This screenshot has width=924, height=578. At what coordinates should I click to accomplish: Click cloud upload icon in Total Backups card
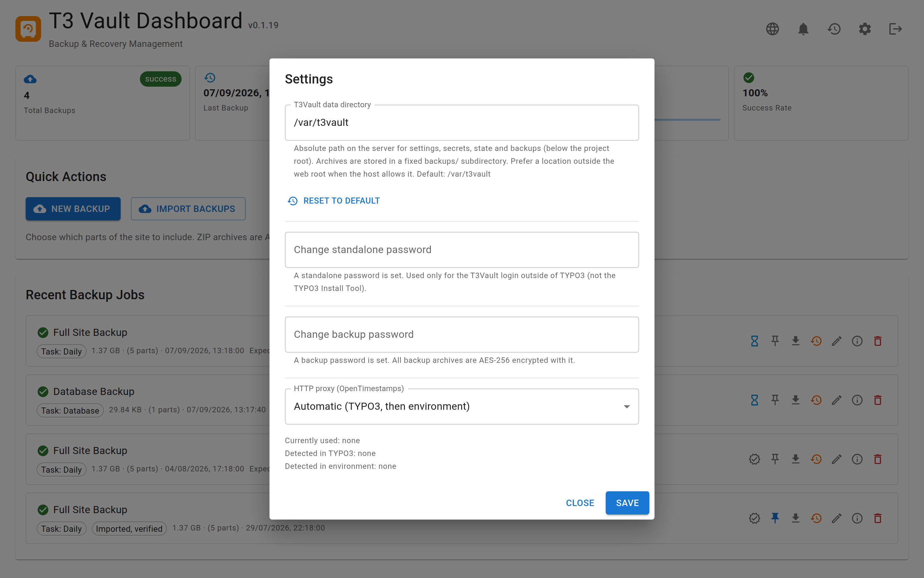pos(30,79)
